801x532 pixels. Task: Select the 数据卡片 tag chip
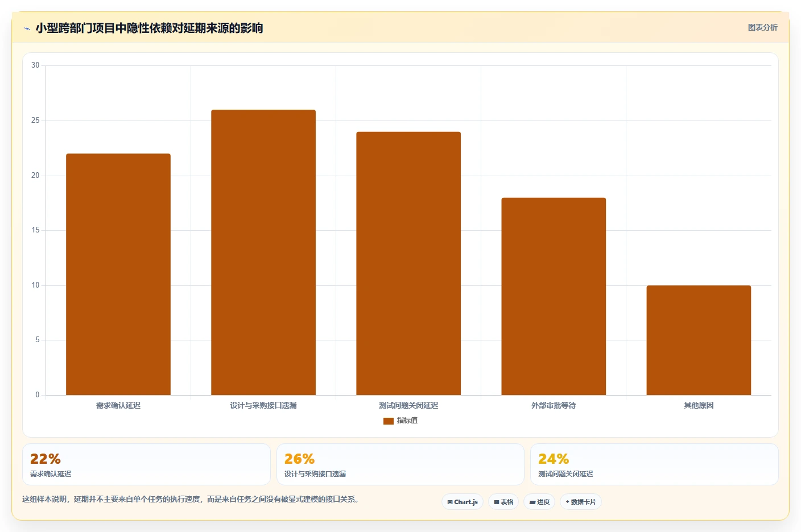click(x=581, y=502)
